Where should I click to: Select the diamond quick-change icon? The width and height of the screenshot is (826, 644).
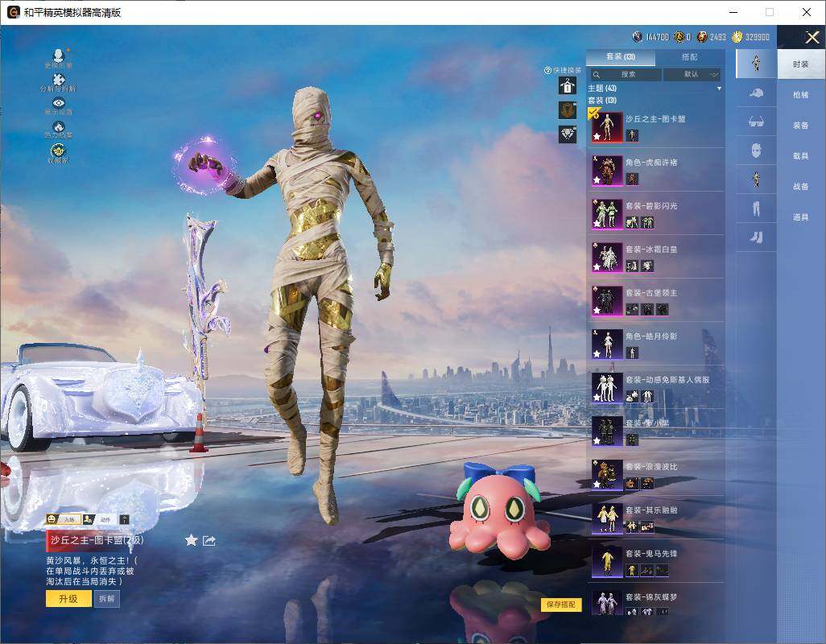click(568, 134)
